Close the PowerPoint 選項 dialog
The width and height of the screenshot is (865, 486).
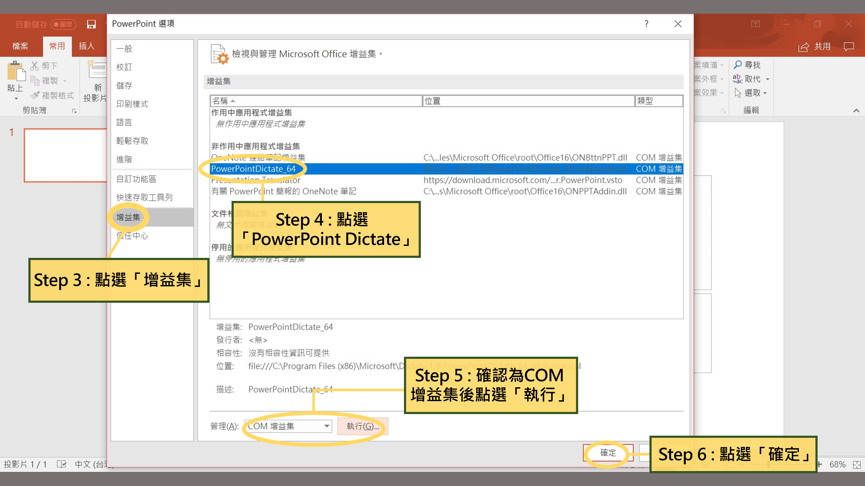pyautogui.click(x=678, y=24)
